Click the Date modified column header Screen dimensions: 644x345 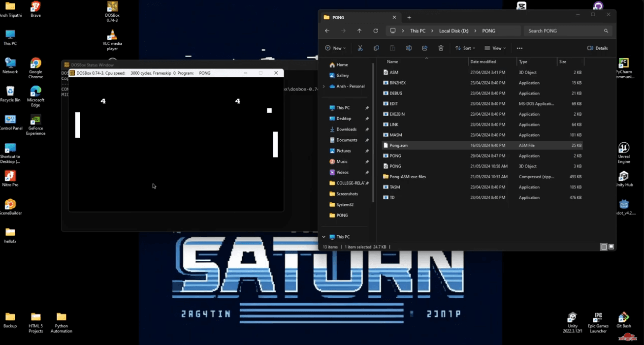[483, 62]
